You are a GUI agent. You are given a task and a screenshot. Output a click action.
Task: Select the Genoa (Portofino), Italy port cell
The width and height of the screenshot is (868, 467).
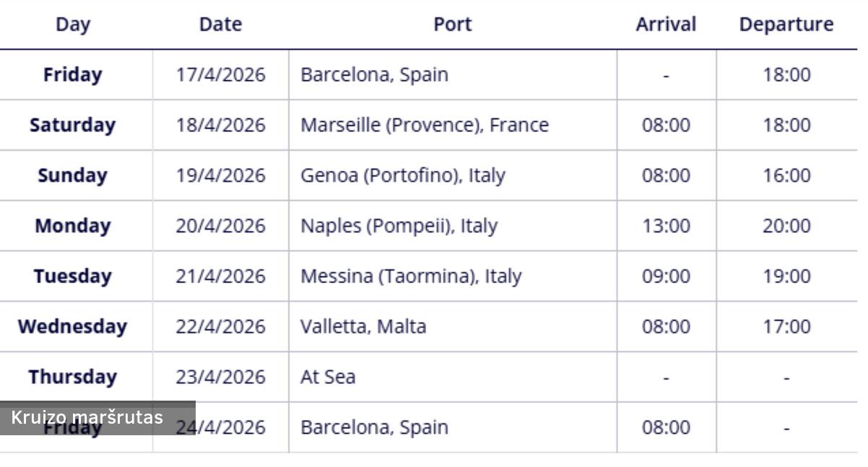pos(403,175)
